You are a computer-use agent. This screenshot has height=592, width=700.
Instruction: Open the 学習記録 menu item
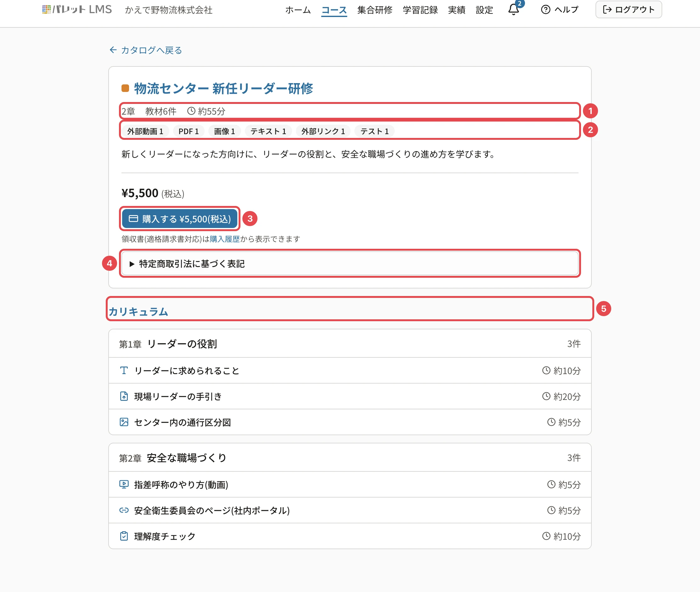(420, 10)
